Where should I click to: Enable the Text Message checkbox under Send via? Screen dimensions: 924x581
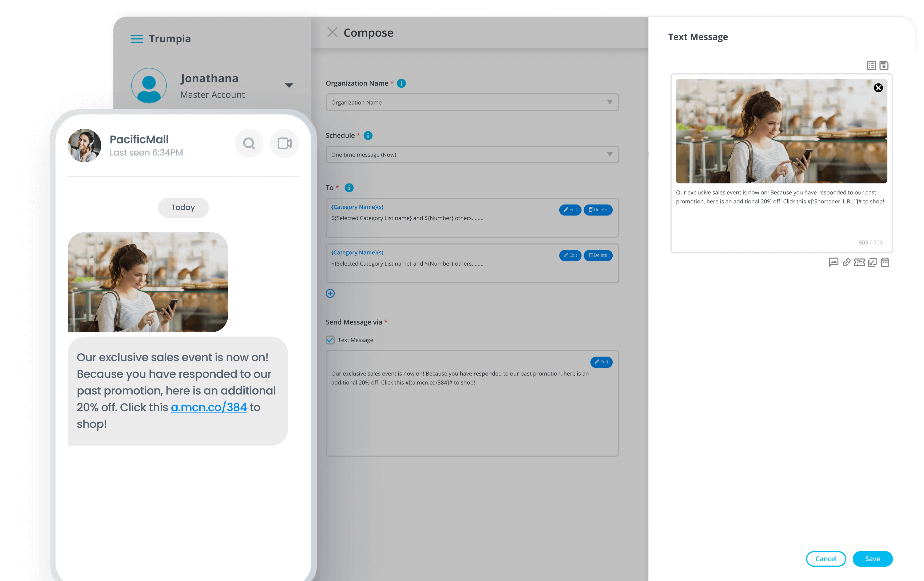tap(330, 340)
